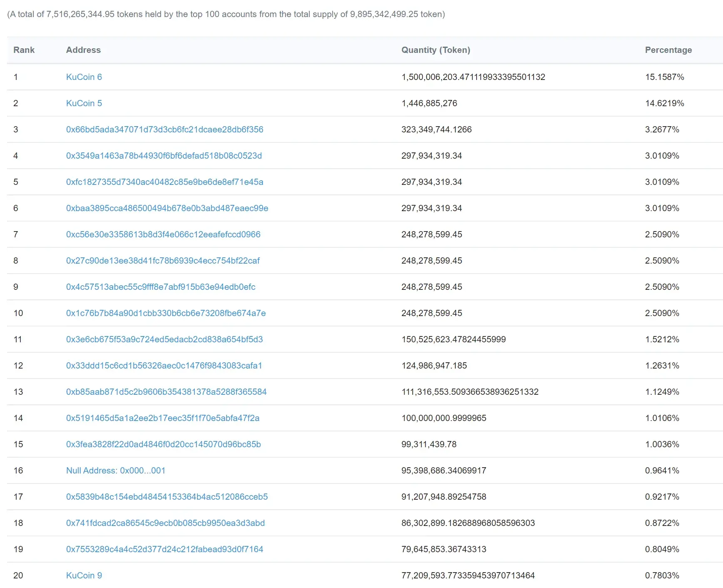This screenshot has height=588, width=723.
Task: Select the quantity 95,398,686.34069917
Action: (444, 471)
